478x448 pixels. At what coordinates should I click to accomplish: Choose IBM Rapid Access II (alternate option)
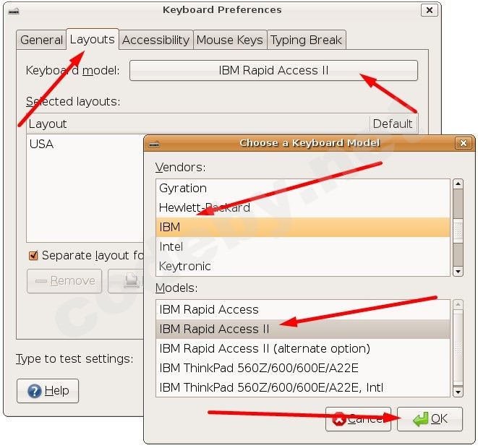(x=265, y=348)
